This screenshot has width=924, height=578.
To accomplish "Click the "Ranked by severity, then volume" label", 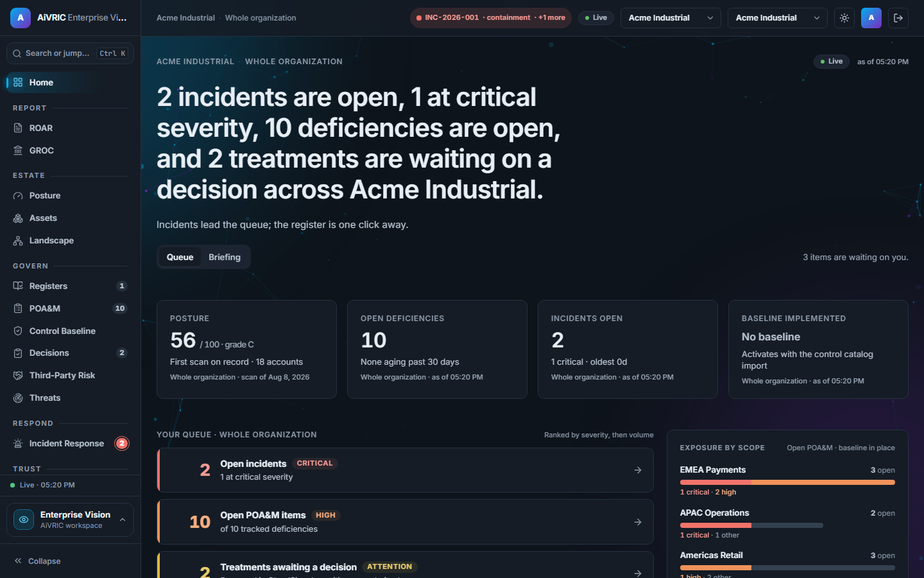I will 599,435.
